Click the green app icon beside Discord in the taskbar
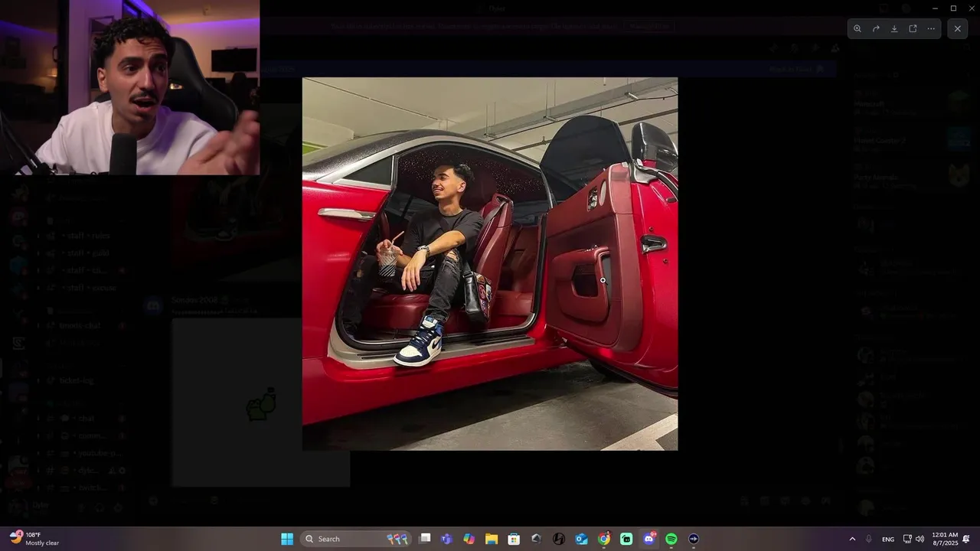Viewport: 980px width, 551px height. click(x=626, y=539)
